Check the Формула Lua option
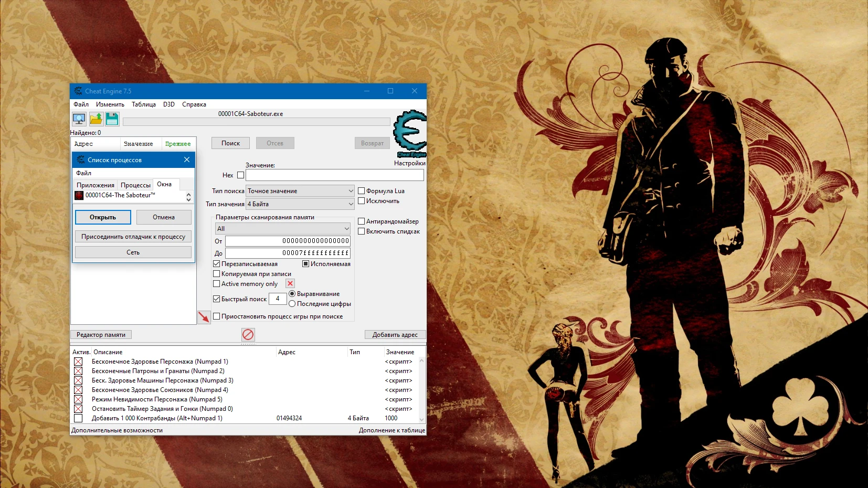Viewport: 868px width, 488px height. click(362, 190)
